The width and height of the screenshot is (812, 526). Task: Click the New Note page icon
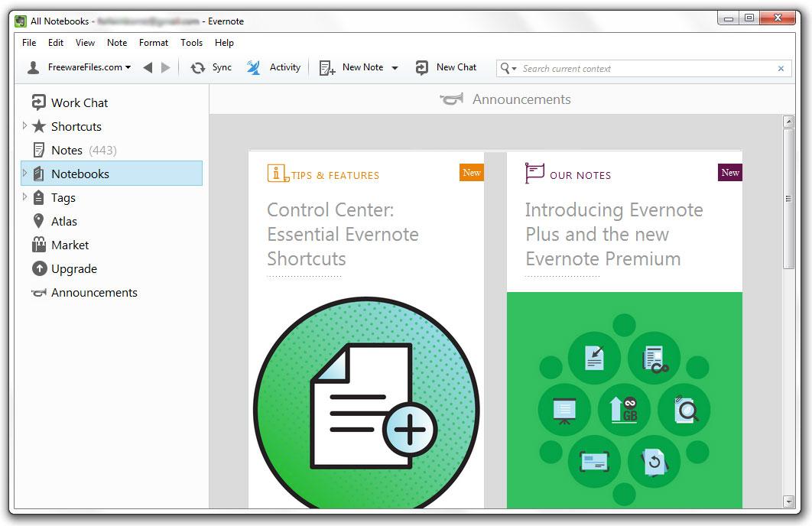[326, 68]
